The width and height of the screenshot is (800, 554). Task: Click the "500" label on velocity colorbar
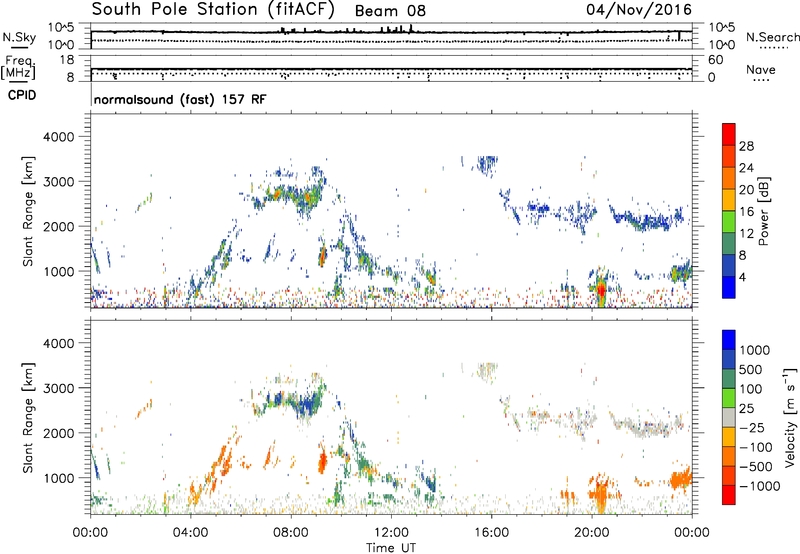[x=753, y=370]
